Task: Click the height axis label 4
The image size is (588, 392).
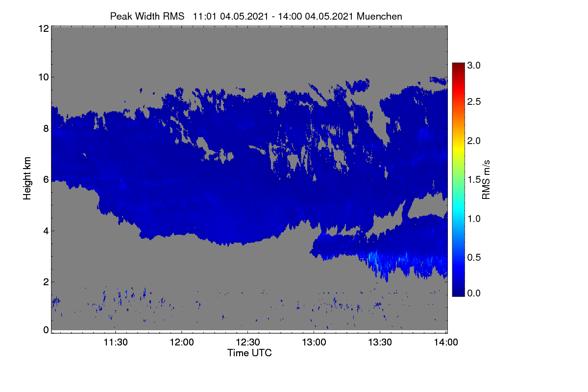Action: click(46, 231)
